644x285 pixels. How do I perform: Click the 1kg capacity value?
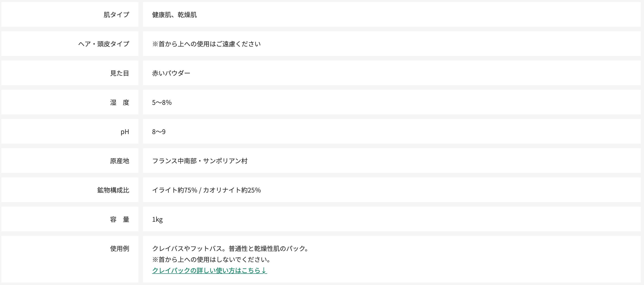(157, 219)
